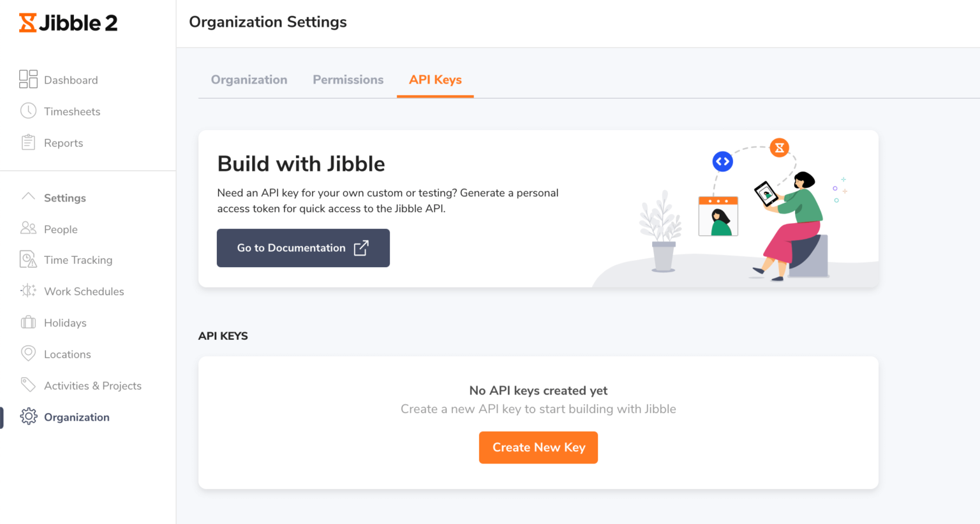Click the Jibble 2 logo
Screen dimensions: 980x524
coord(68,22)
